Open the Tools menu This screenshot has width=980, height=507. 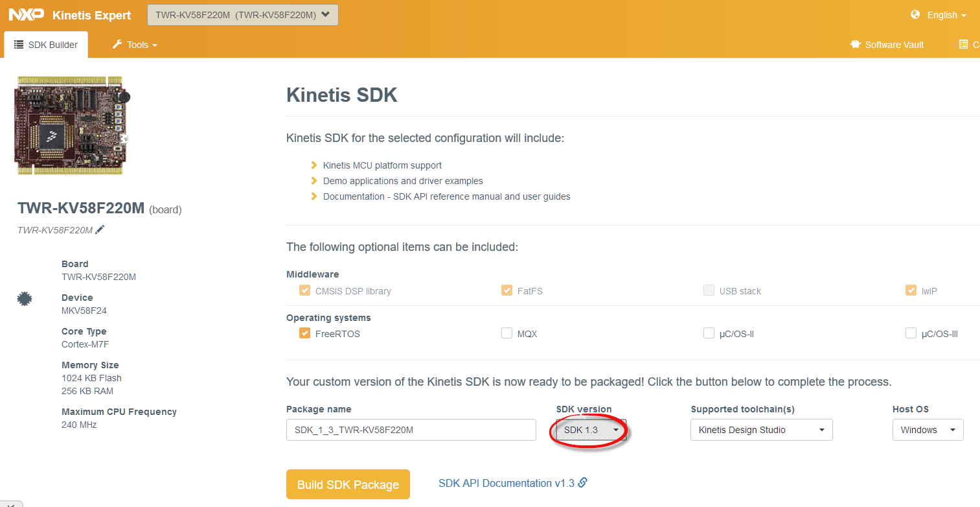(135, 45)
